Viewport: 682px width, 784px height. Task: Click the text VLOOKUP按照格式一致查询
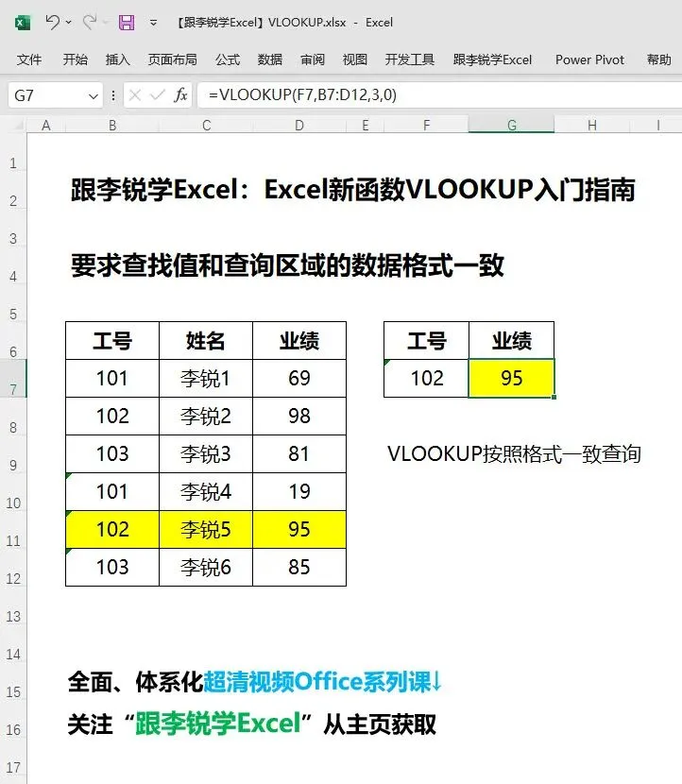tap(514, 454)
